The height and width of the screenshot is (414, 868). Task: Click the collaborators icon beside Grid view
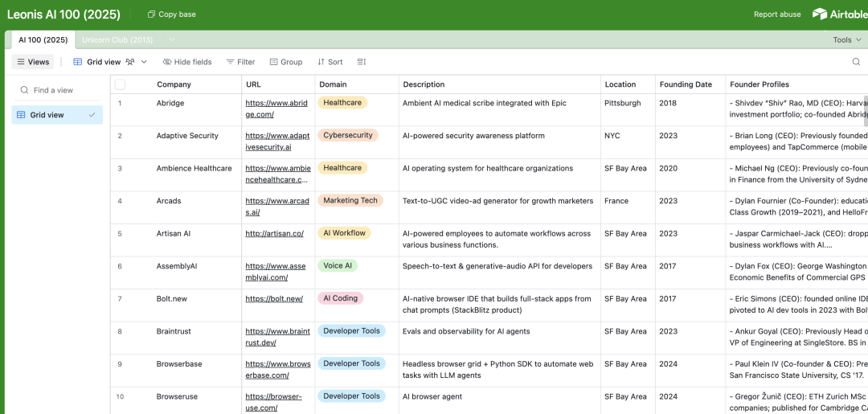pos(130,62)
